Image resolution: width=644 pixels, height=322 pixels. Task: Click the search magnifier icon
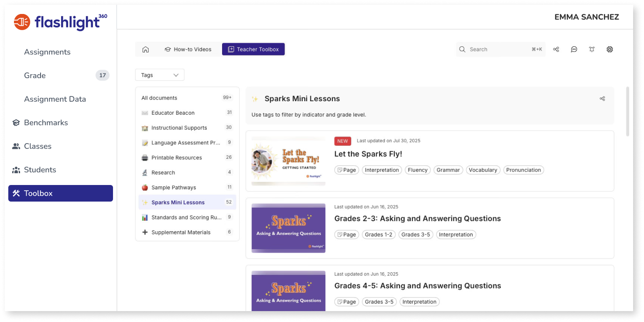pyautogui.click(x=462, y=49)
